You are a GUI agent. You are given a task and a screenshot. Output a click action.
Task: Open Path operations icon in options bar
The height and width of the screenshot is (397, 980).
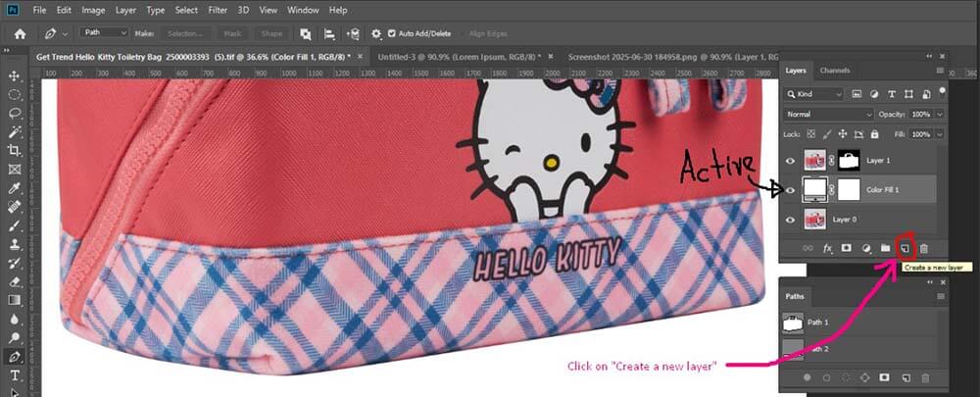(x=306, y=33)
